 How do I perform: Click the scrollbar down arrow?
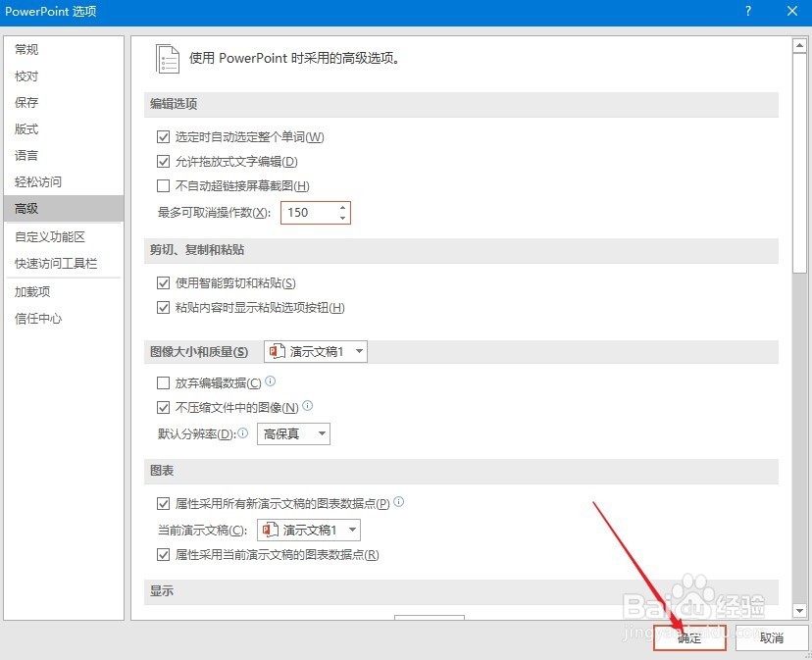(x=799, y=611)
